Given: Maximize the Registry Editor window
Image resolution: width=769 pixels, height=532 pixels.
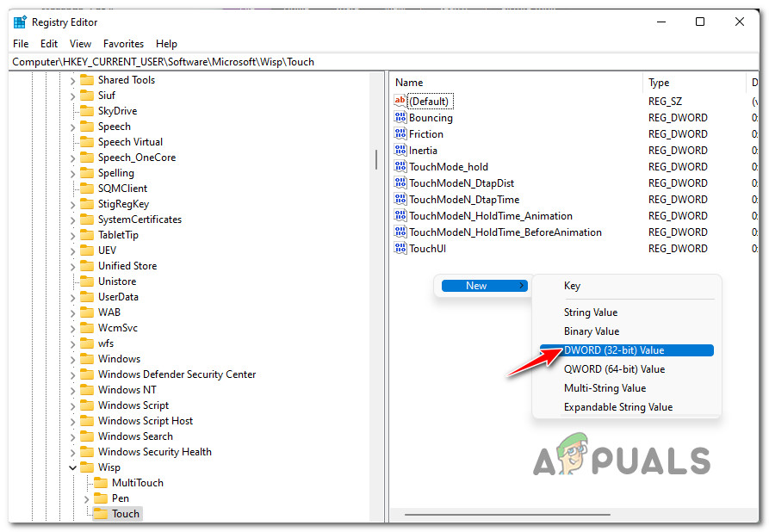Looking at the screenshot, I should click(x=700, y=22).
